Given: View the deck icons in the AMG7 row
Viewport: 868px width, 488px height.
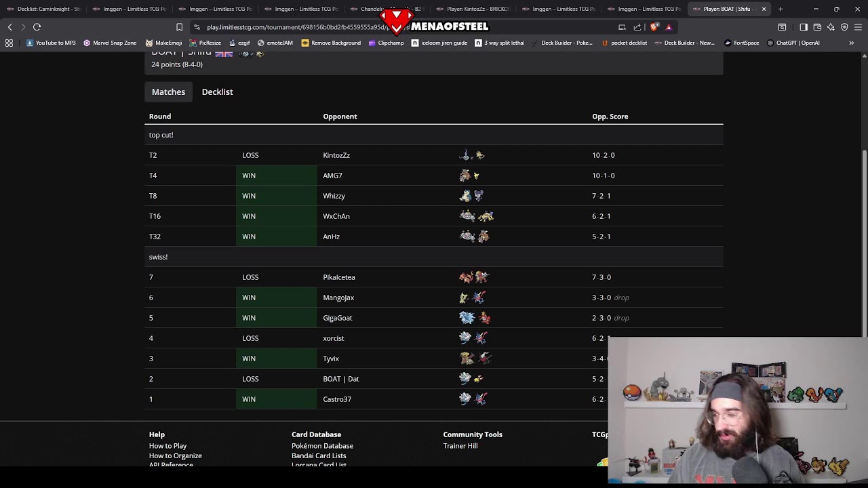Looking at the screenshot, I should (x=469, y=176).
